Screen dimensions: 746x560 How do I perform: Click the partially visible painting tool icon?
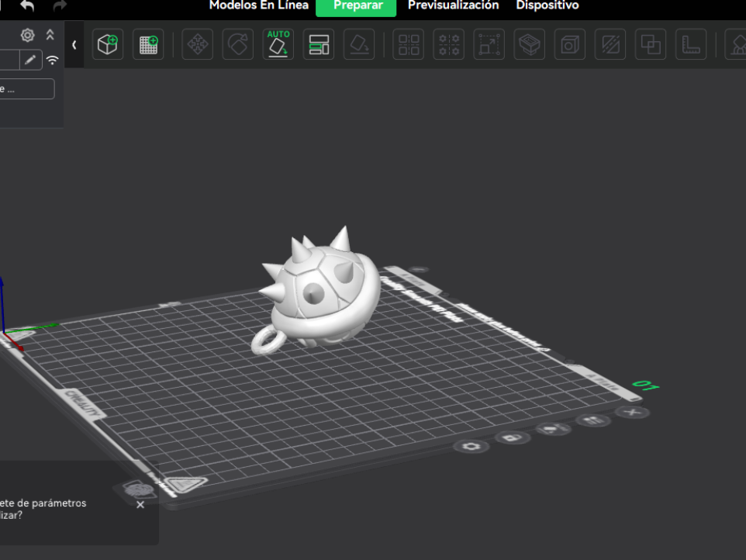pos(737,44)
